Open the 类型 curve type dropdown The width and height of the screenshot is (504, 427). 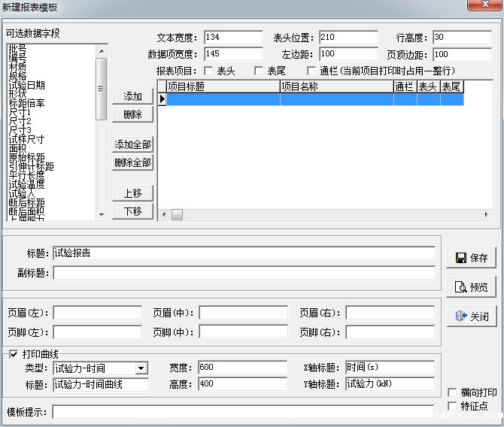tap(141, 368)
